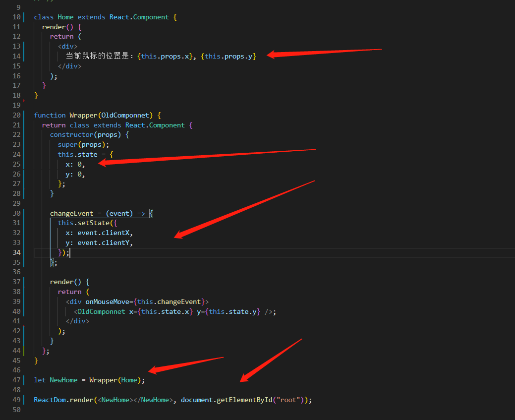Click the class name Home on line 10
The width and height of the screenshot is (515, 420).
(x=65, y=17)
